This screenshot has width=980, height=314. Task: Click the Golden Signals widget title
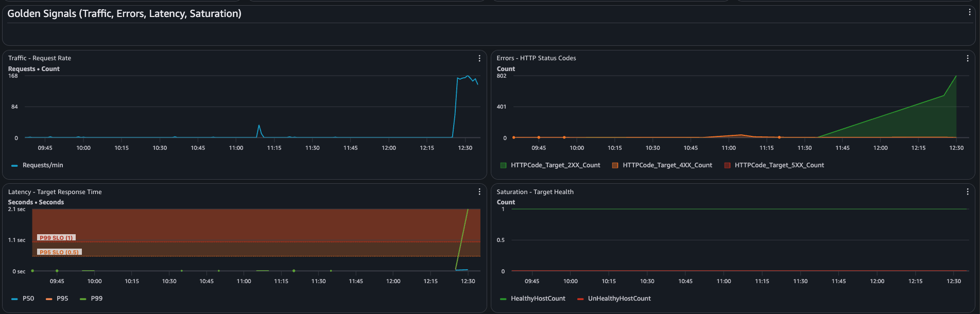tap(124, 13)
